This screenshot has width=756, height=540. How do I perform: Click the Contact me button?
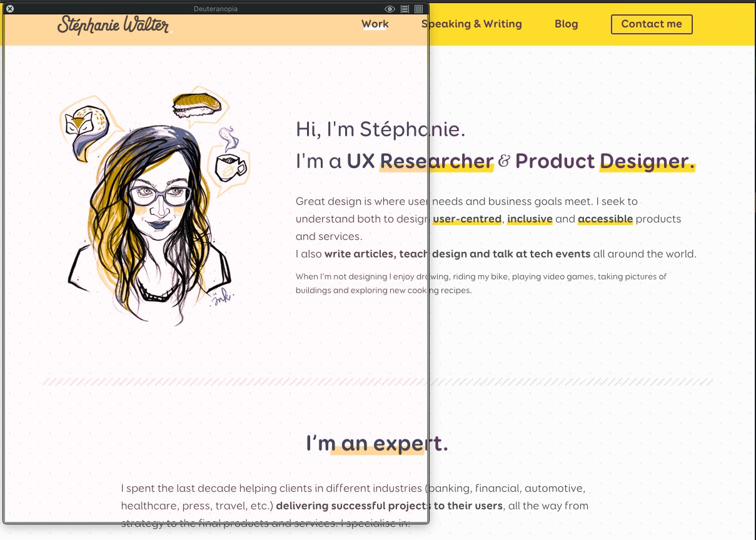[x=652, y=24]
